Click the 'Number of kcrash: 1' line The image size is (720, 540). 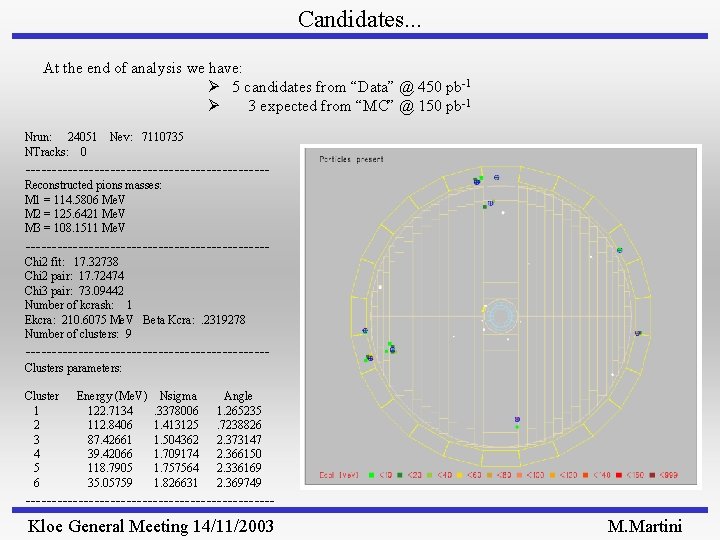[x=79, y=305]
